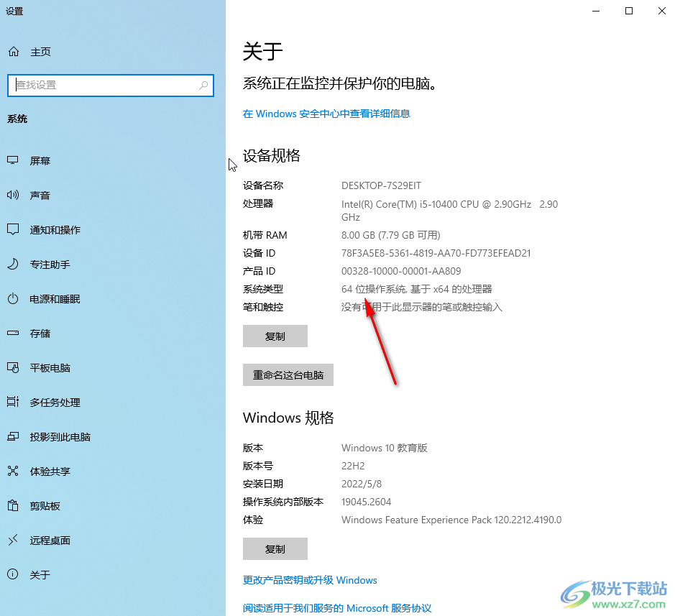Minimize the Settings window
The height and width of the screenshot is (616, 675).
[x=596, y=11]
